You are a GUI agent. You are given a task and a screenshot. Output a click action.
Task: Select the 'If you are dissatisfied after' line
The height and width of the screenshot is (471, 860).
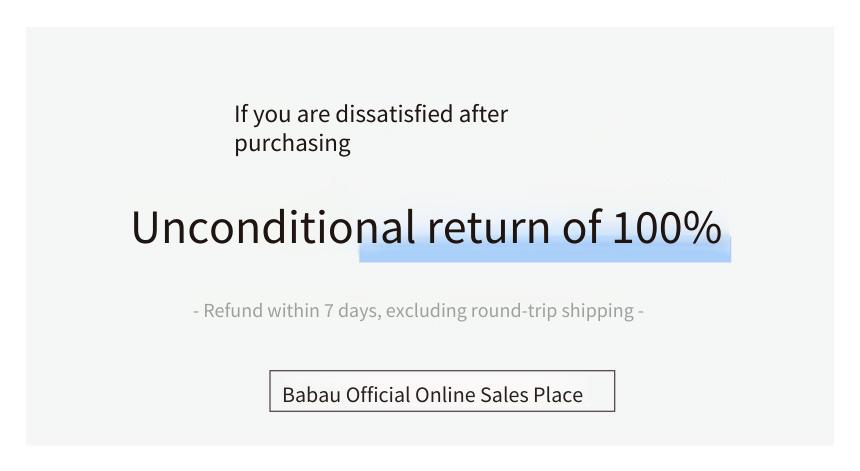[371, 114]
